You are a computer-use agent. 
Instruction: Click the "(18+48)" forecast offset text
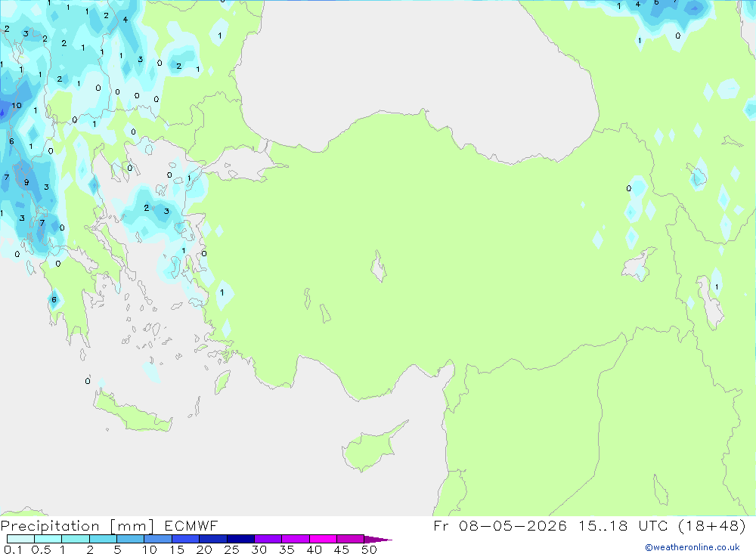[711, 525]
